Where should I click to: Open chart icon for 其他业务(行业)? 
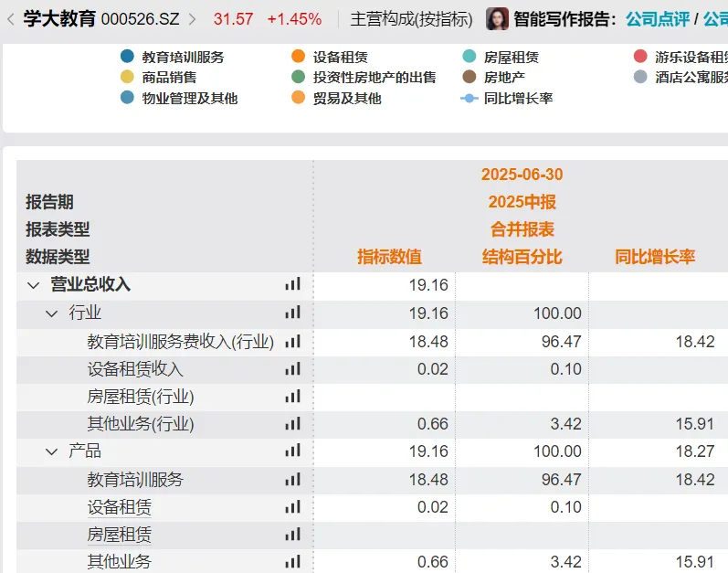coord(293,424)
